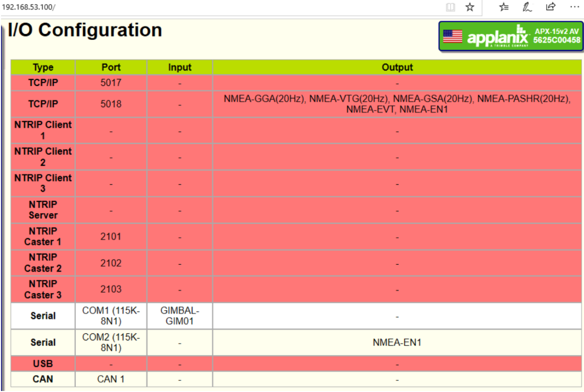The image size is (584, 392).
Task: Click the address bar URL 192.168.53.100
Action: tap(28, 7)
